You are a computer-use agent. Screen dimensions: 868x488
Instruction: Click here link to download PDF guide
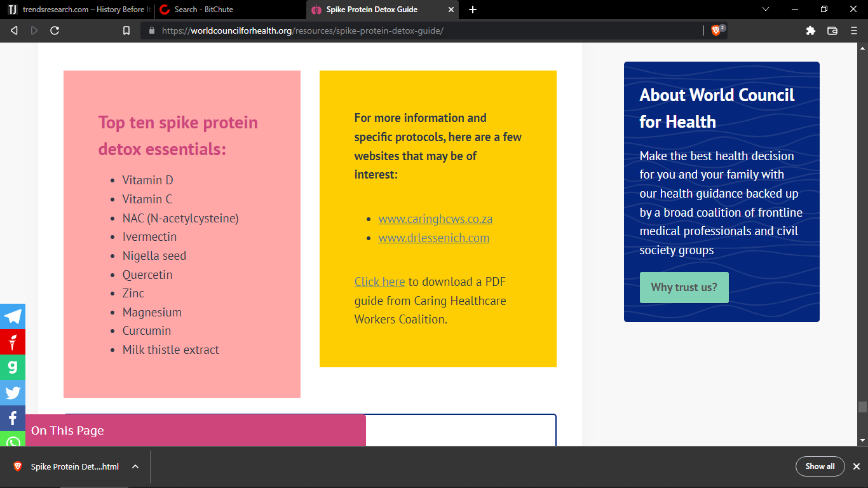pos(379,282)
